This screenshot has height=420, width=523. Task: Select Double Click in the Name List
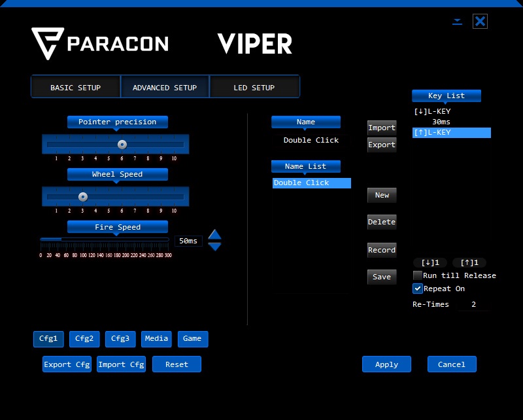point(312,183)
